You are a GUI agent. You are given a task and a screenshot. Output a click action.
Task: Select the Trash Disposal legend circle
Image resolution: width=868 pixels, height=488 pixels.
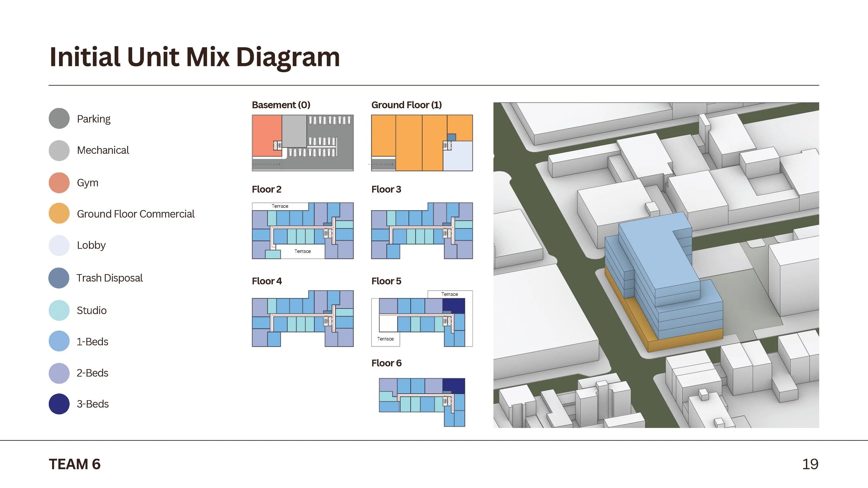coord(59,278)
